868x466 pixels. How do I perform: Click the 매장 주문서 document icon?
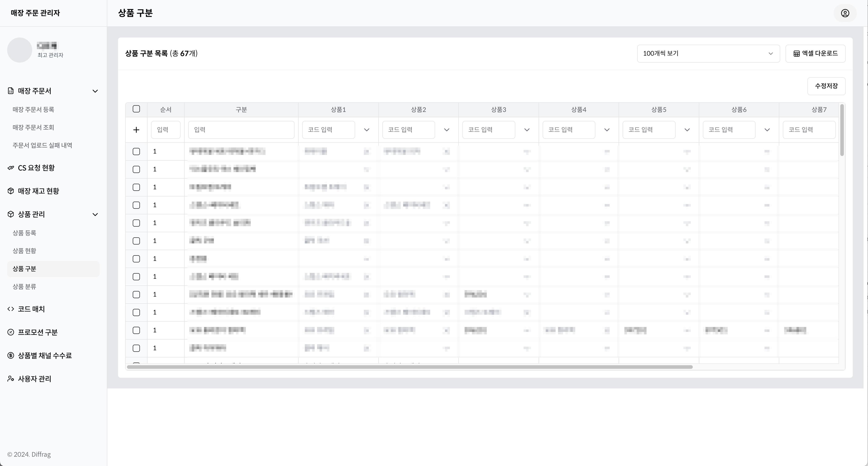11,91
